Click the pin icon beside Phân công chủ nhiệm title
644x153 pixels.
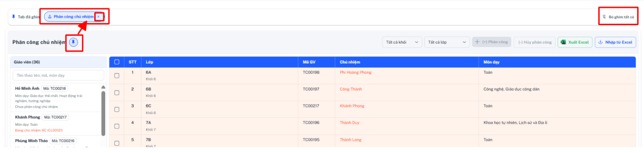tap(73, 42)
